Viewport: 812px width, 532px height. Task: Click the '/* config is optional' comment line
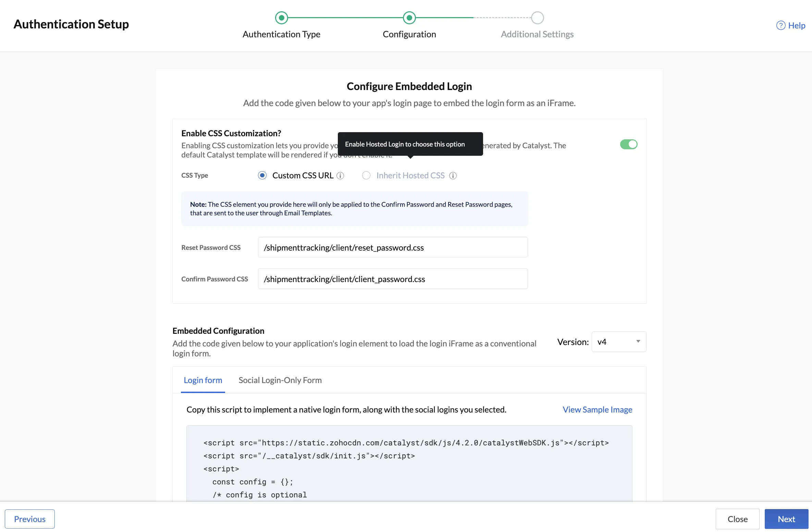[x=259, y=495]
